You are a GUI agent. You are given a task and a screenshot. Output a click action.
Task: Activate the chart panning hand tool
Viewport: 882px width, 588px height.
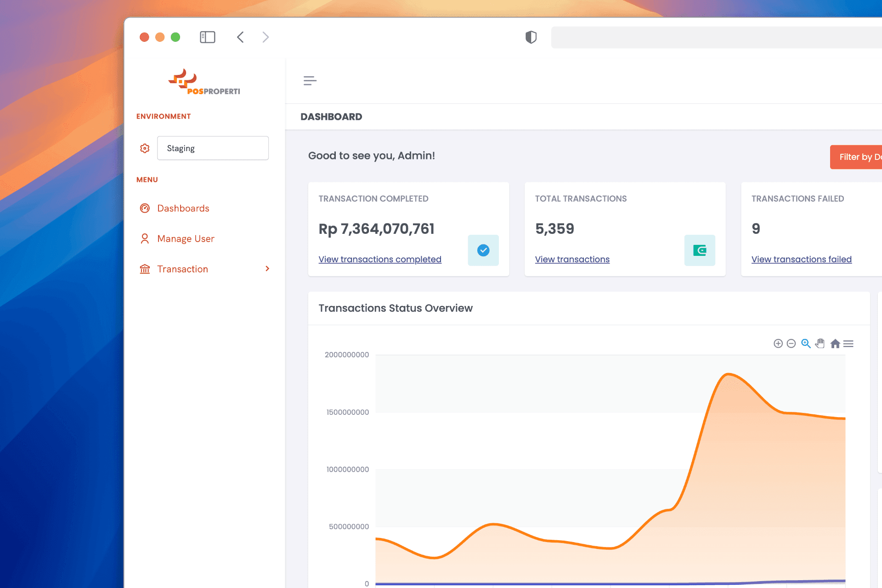[x=820, y=344]
